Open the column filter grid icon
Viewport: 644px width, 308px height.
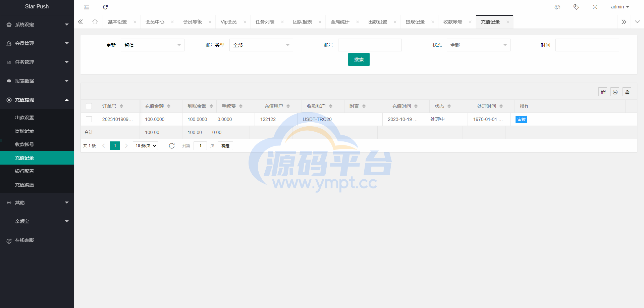[x=603, y=92]
